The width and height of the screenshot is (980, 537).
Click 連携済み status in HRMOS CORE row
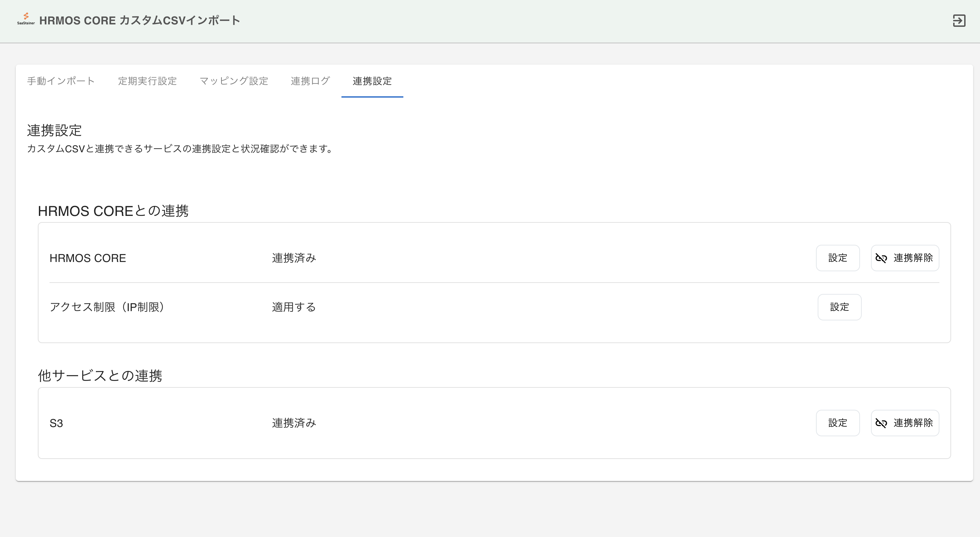coord(294,258)
